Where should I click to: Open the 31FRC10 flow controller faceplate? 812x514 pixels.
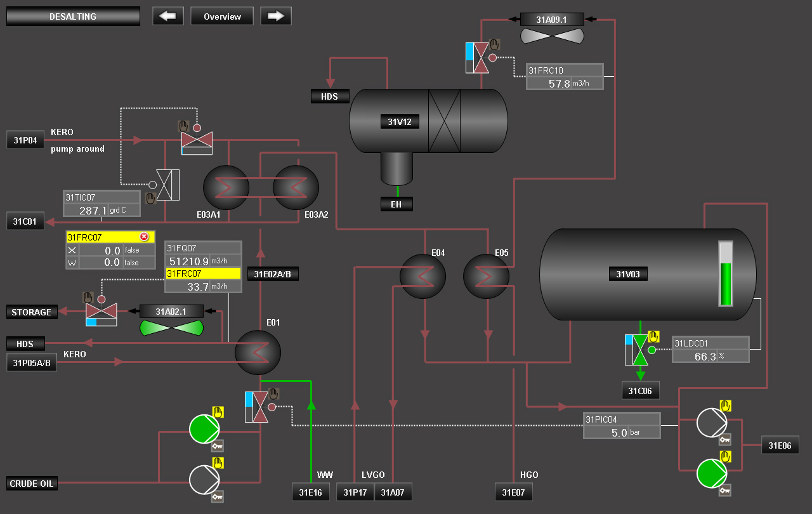pyautogui.click(x=565, y=76)
